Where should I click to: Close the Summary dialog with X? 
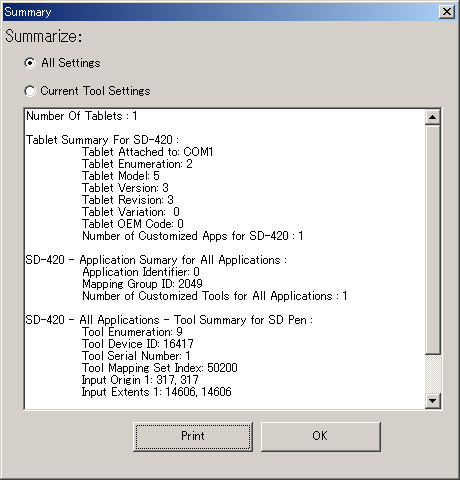[446, 12]
